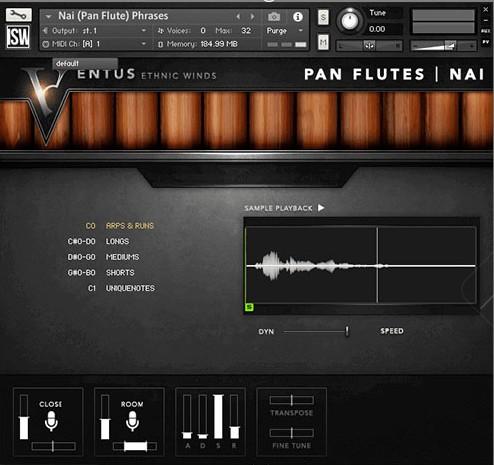The width and height of the screenshot is (494, 465).
Task: Select the D#0-G0 Mediums keyswitch
Action: pyautogui.click(x=103, y=257)
